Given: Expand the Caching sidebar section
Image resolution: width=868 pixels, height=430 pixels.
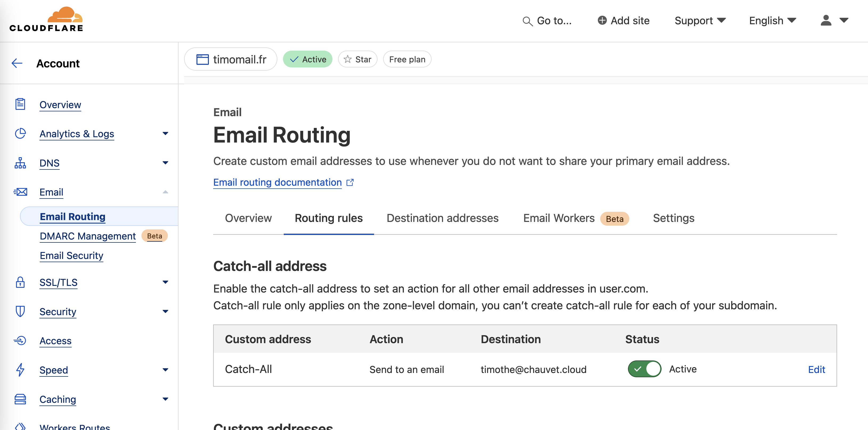Looking at the screenshot, I should tap(165, 399).
